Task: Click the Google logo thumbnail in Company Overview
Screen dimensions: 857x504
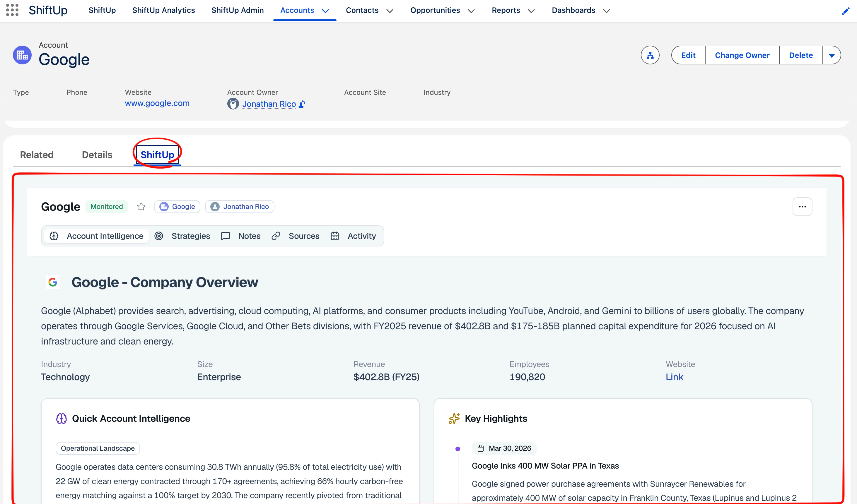Action: (x=53, y=282)
